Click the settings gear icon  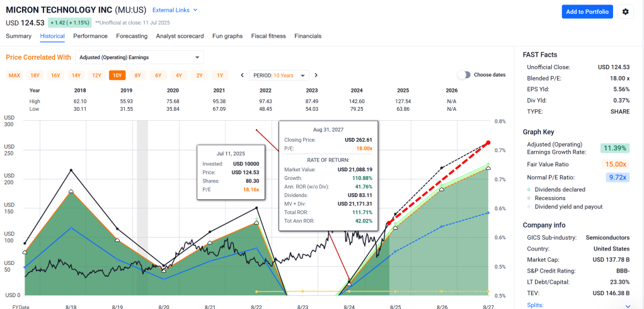tap(625, 11)
